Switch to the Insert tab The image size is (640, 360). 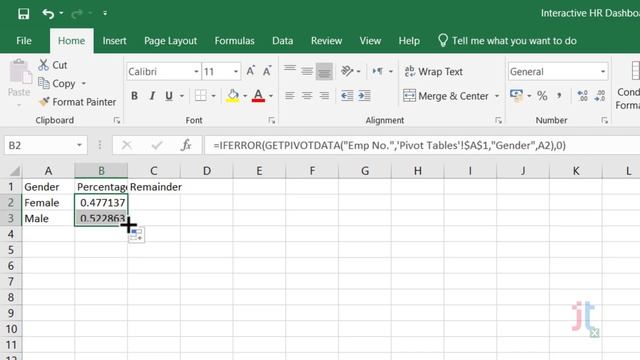[x=114, y=41]
